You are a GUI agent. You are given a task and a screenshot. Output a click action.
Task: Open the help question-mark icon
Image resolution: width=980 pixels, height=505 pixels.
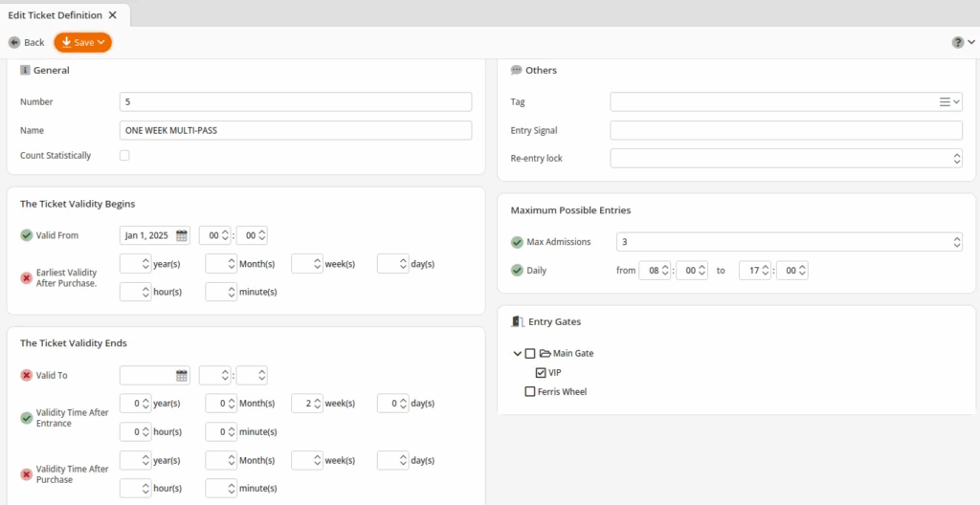click(957, 42)
